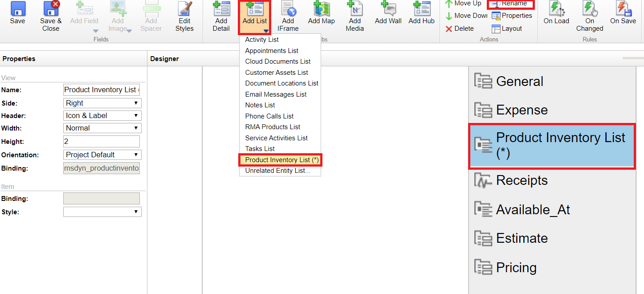The height and width of the screenshot is (294, 644).
Task: Select Product Inventory List (*) from the menu
Action: 280,160
